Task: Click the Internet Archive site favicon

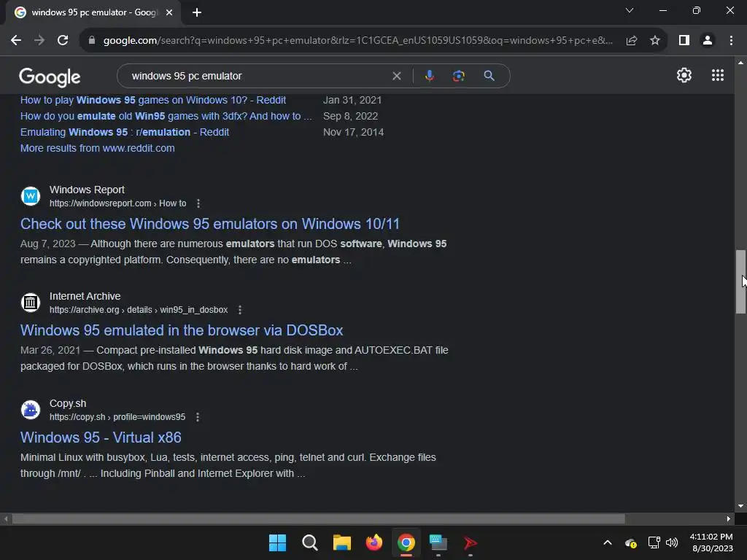Action: 31,303
